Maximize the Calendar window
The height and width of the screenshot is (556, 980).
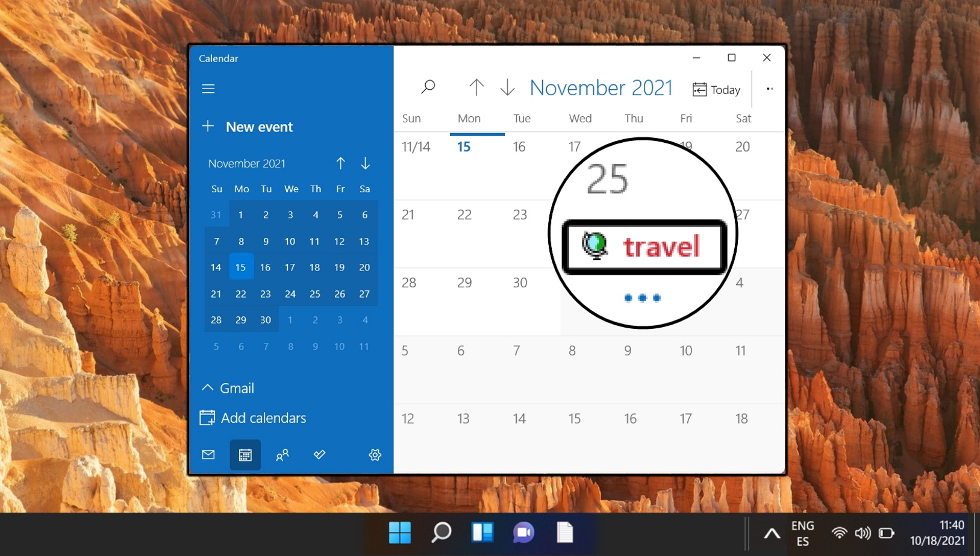(x=731, y=58)
